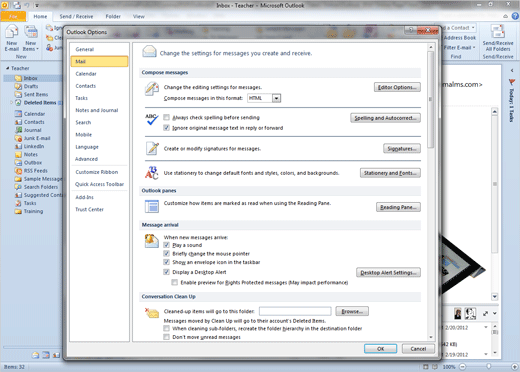Viewport: 520px width, 372px height.
Task: Click the Editor Options... button
Action: pyautogui.click(x=397, y=87)
